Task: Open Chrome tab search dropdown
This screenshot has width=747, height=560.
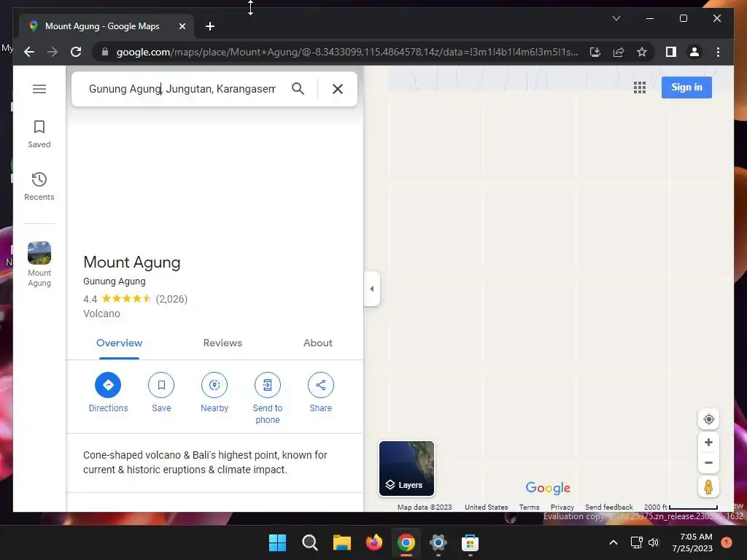Action: click(616, 18)
